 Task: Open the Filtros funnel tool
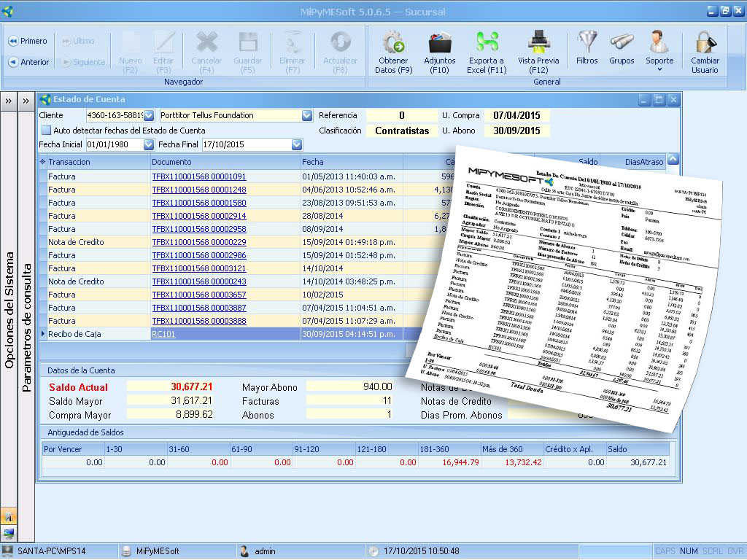(587, 47)
